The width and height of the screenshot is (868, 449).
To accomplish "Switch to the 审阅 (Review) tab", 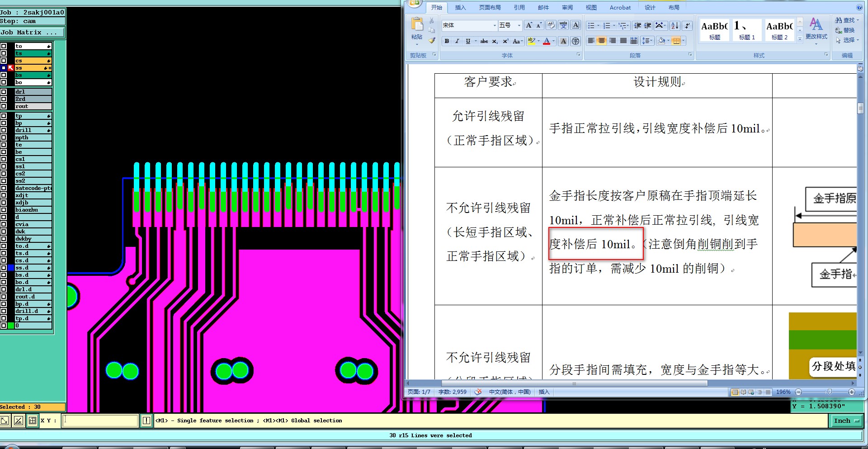I will tap(567, 8).
